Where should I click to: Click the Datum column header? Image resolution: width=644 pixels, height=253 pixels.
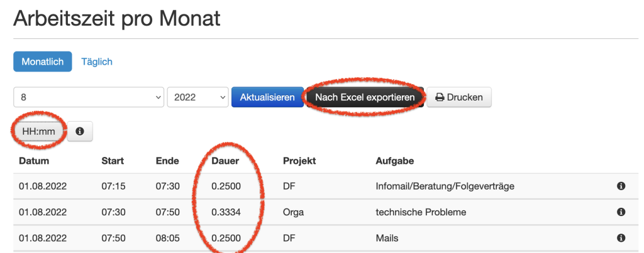click(x=34, y=161)
